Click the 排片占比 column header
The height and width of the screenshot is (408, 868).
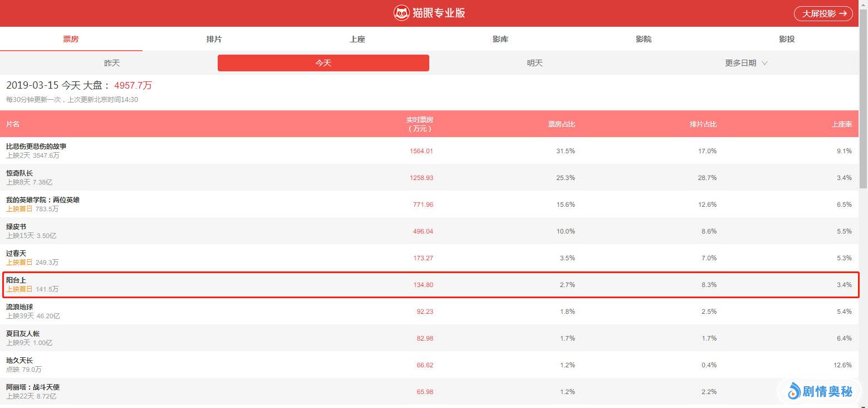(703, 124)
